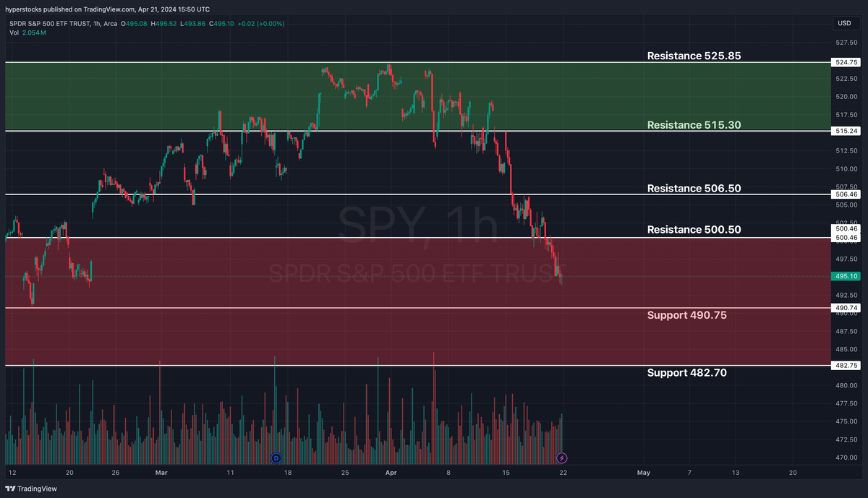This screenshot has width=868, height=498.
Task: Click 497.50 on the price axis
Action: pos(846,259)
